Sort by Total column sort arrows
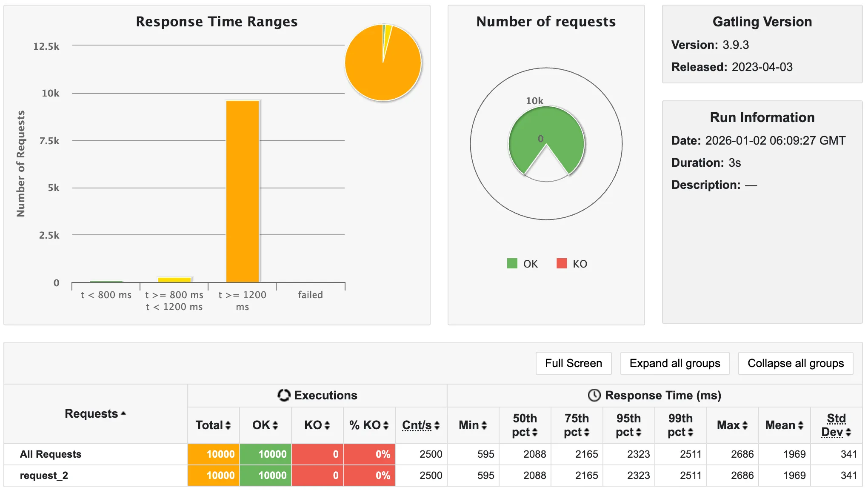Image resolution: width=868 pixels, height=490 pixels. pyautogui.click(x=228, y=425)
